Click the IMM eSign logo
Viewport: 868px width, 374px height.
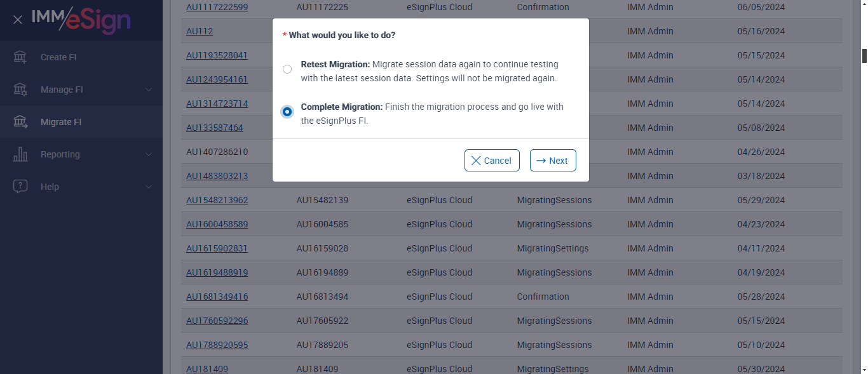click(x=81, y=20)
